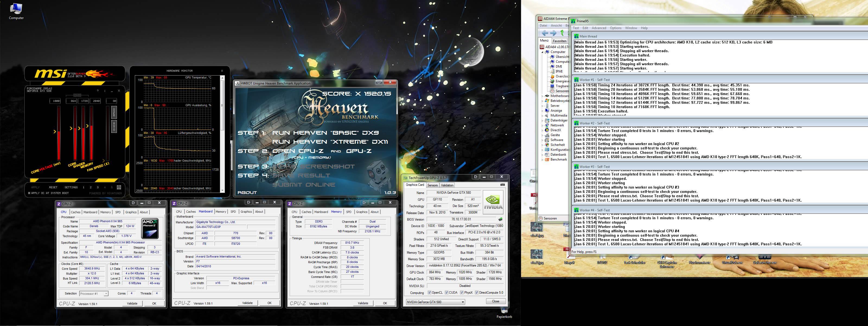Open the Sensors tab in GPU-Z
Screen dimensions: 868x326
(x=432, y=185)
